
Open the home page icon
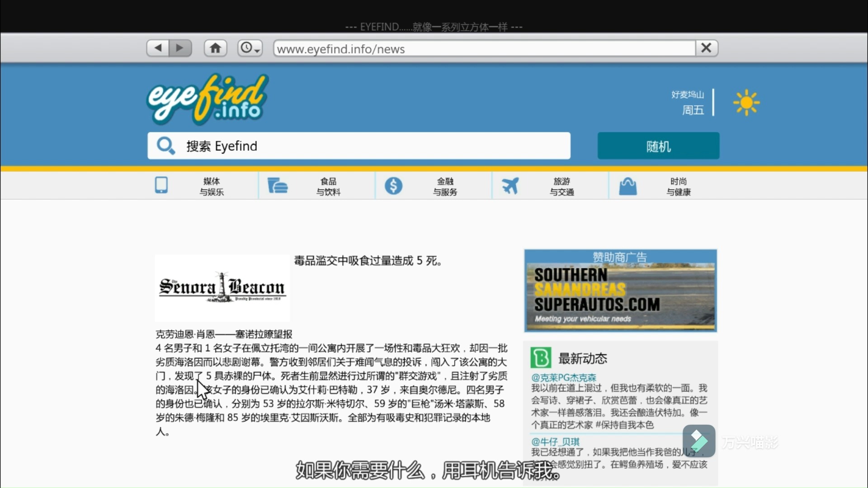pos(215,48)
